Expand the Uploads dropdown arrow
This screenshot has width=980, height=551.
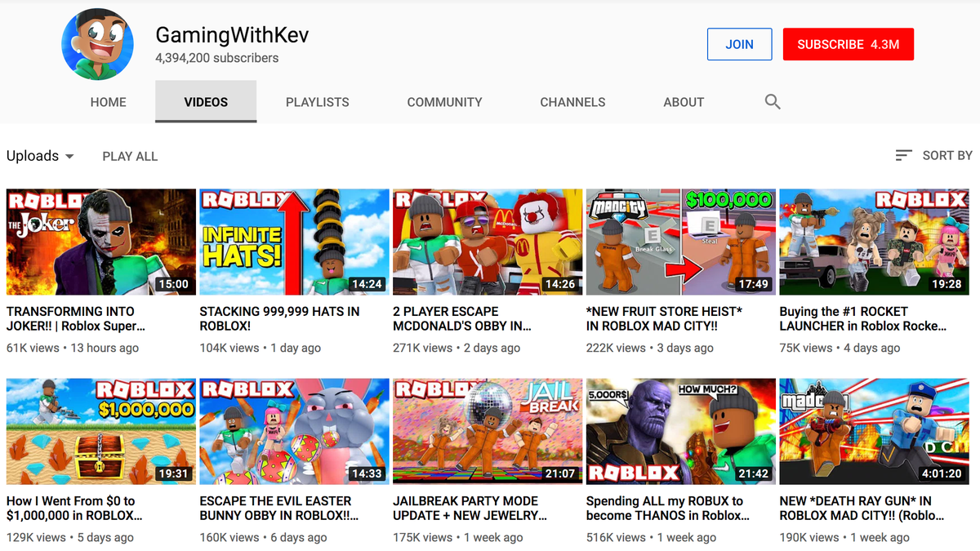69,156
